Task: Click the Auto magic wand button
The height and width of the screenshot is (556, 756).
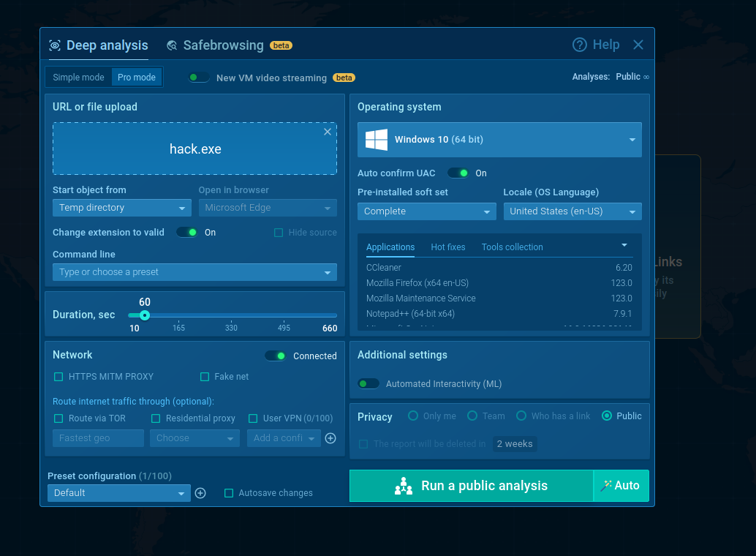Action: pos(621,486)
